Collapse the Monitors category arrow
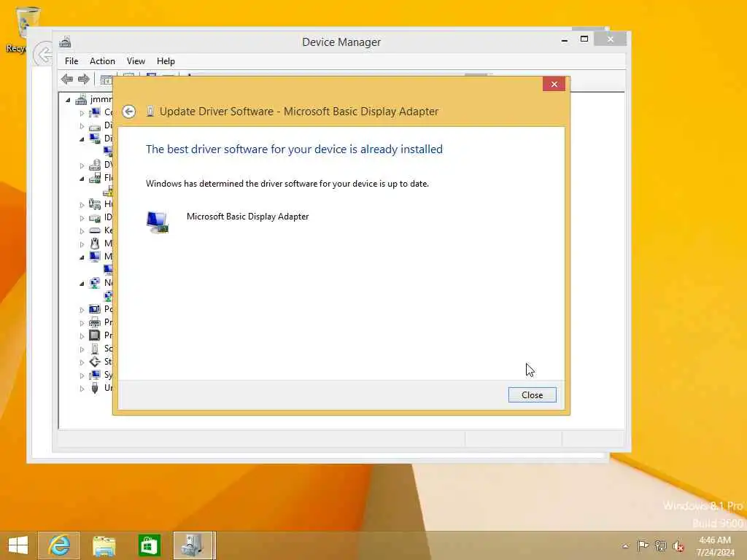 click(x=82, y=257)
